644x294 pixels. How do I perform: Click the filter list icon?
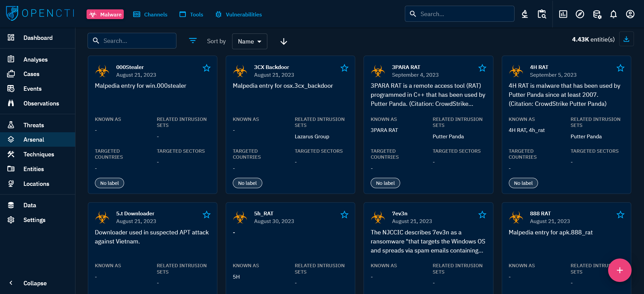[193, 41]
